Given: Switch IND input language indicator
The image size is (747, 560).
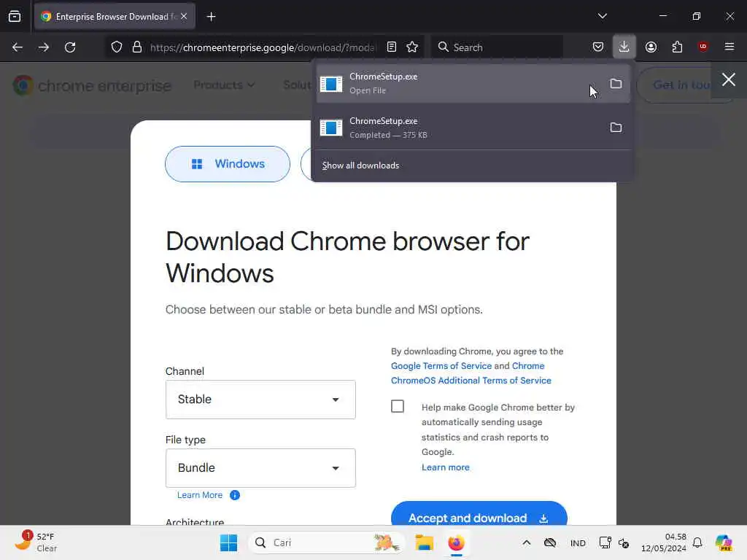Looking at the screenshot, I should point(578,542).
